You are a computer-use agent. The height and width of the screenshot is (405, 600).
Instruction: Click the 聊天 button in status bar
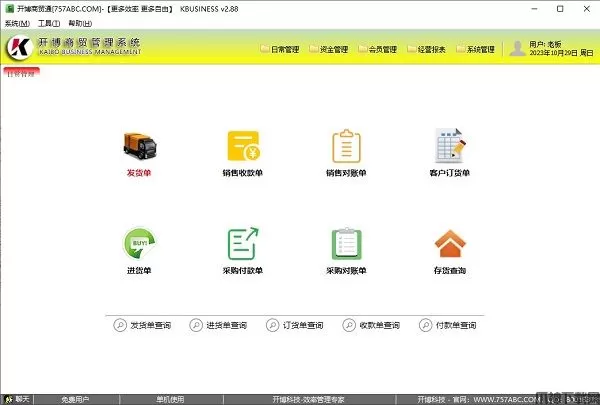pyautogui.click(x=17, y=399)
